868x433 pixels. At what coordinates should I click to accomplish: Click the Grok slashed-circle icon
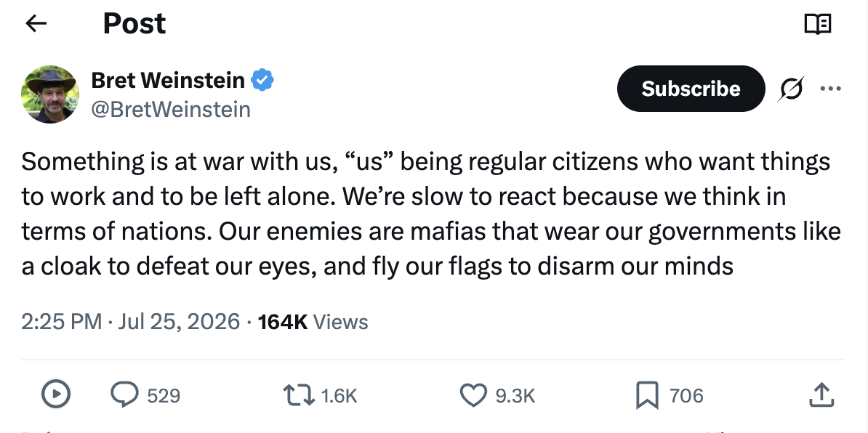pyautogui.click(x=790, y=89)
